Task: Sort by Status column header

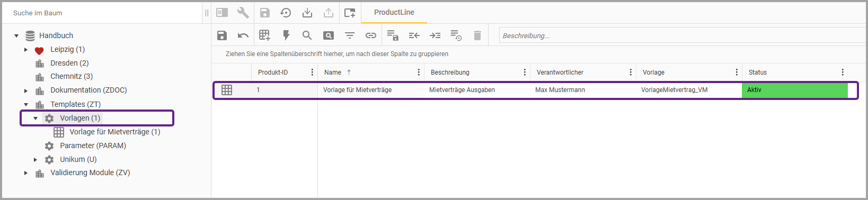Action: (x=758, y=72)
